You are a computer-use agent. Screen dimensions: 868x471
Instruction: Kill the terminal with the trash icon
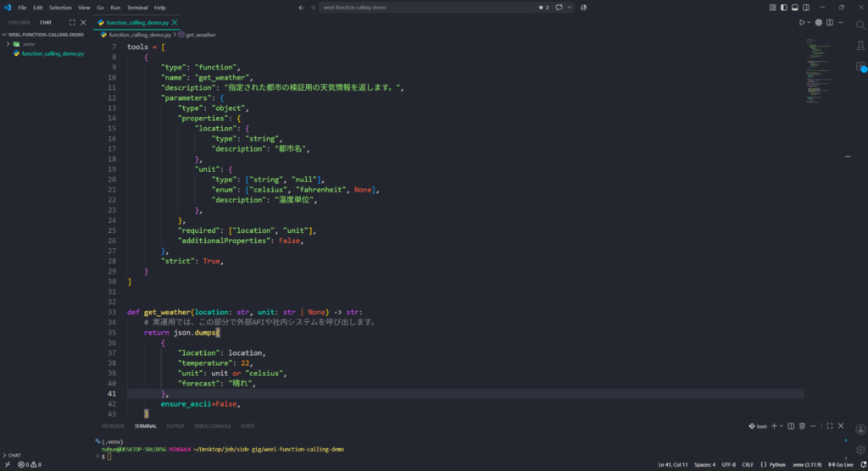point(802,426)
